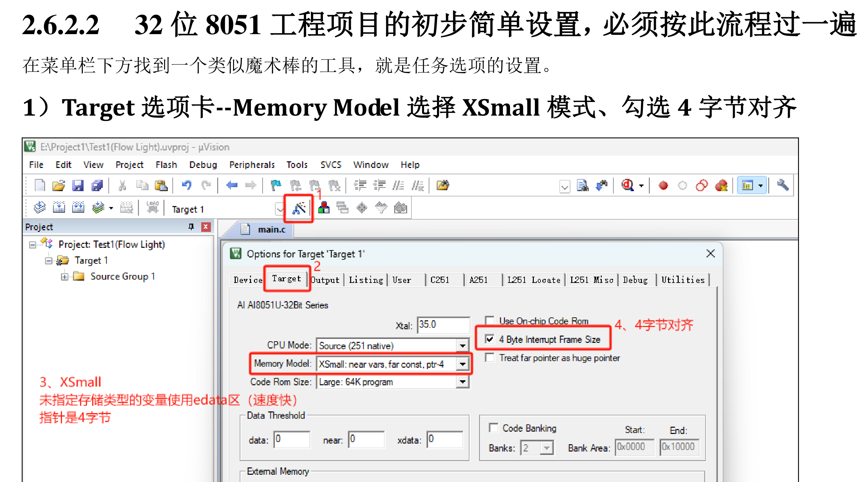
Task: Click the Kill All Breakpoints icon
Action: (721, 186)
